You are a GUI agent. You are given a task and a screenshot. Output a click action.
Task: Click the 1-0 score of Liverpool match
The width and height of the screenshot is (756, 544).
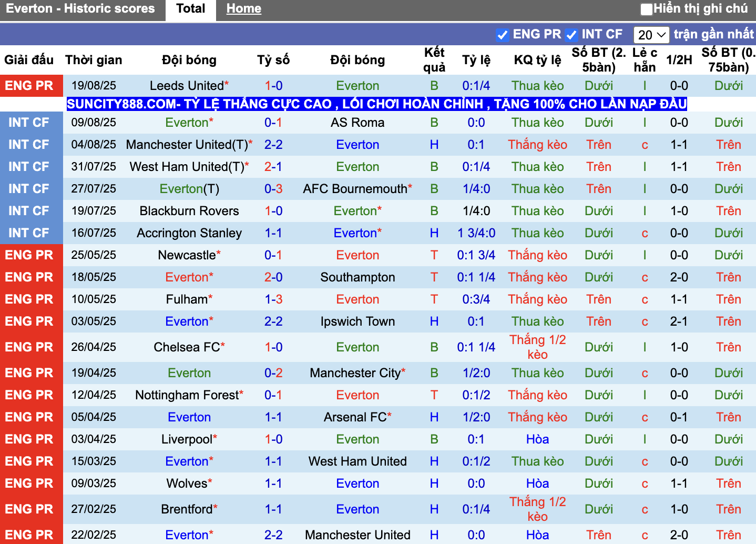coord(273,439)
